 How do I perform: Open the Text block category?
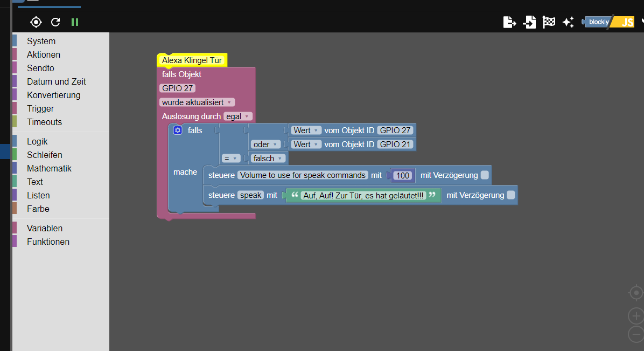pos(61,182)
